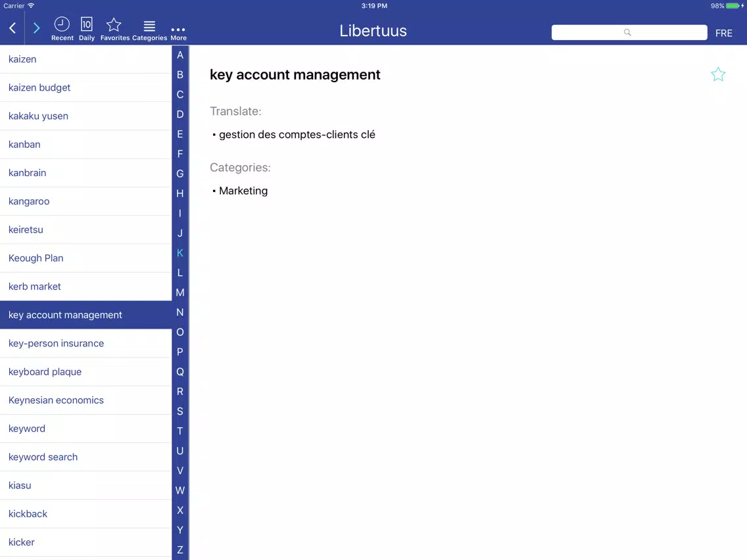Open the entry kakaku yusen

[85, 116]
